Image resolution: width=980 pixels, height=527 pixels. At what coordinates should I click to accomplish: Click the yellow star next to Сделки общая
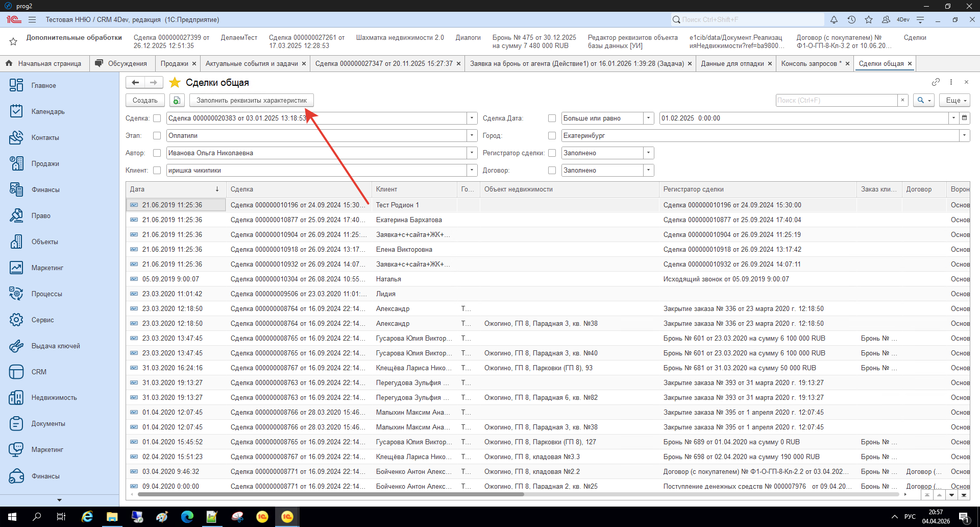point(175,83)
